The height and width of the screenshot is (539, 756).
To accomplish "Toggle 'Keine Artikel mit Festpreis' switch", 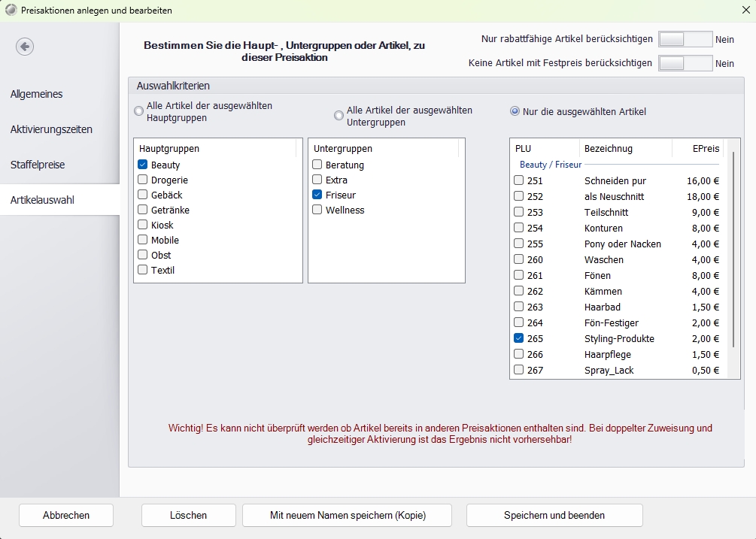I will pyautogui.click(x=685, y=63).
